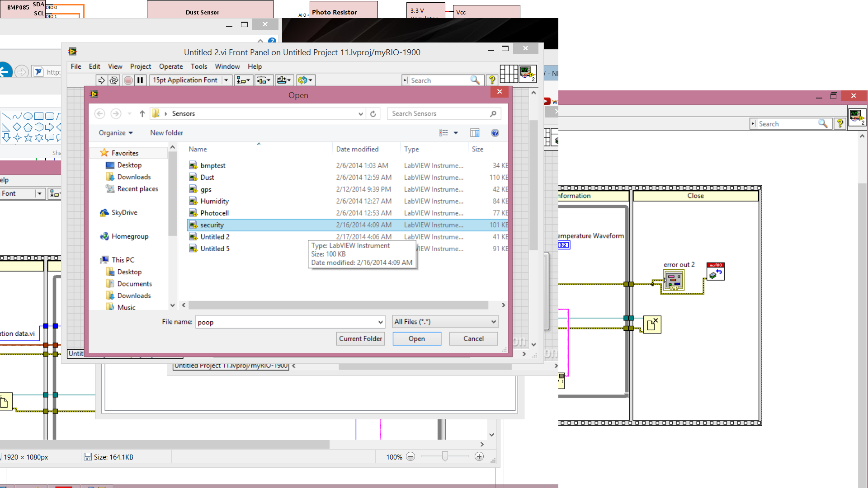This screenshot has height=488, width=868.
Task: Click the Paint zoom out minus button
Action: (x=410, y=457)
